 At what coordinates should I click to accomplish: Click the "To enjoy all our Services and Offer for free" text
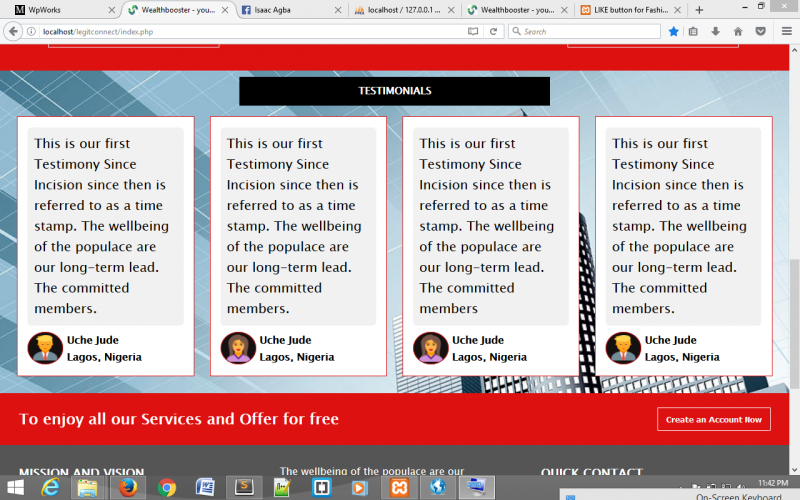coord(179,419)
